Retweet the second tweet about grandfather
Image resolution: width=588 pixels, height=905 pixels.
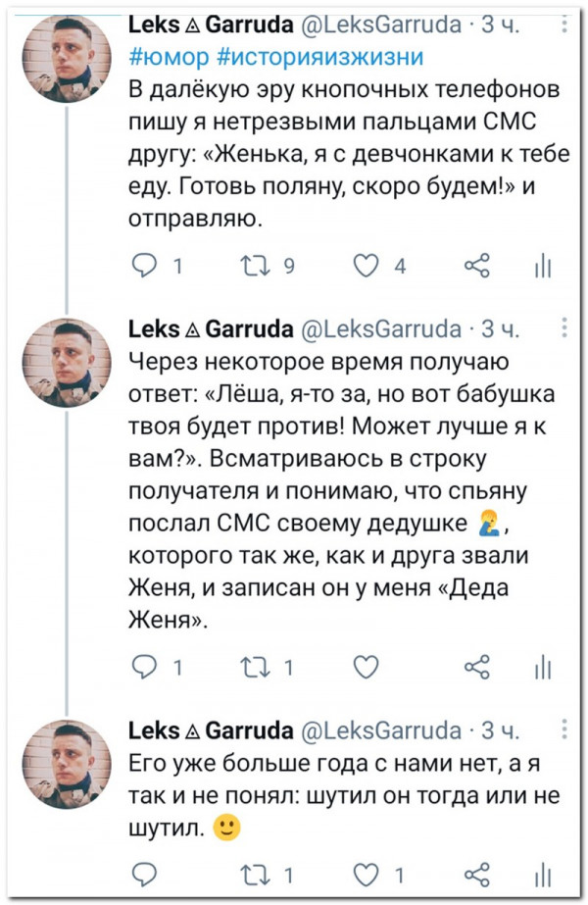point(253,668)
